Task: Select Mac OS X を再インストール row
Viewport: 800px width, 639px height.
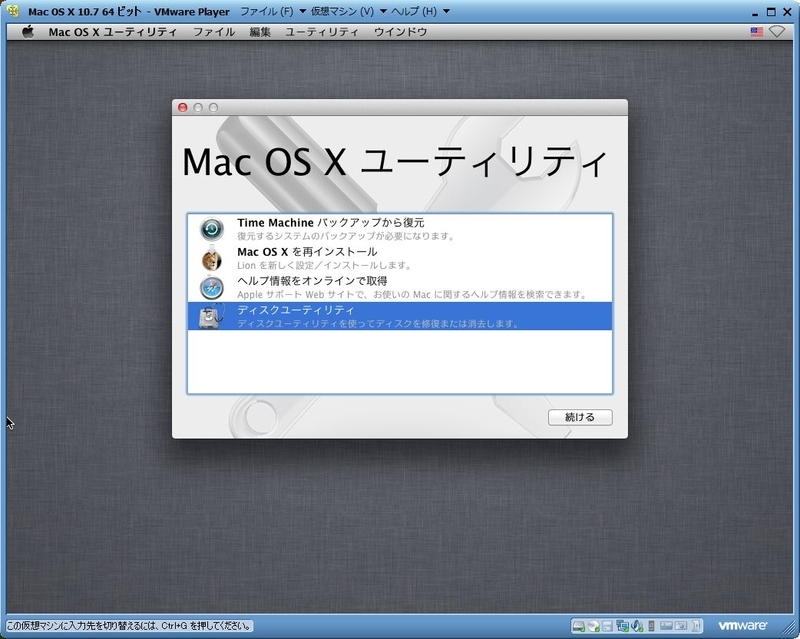Action: [x=400, y=258]
